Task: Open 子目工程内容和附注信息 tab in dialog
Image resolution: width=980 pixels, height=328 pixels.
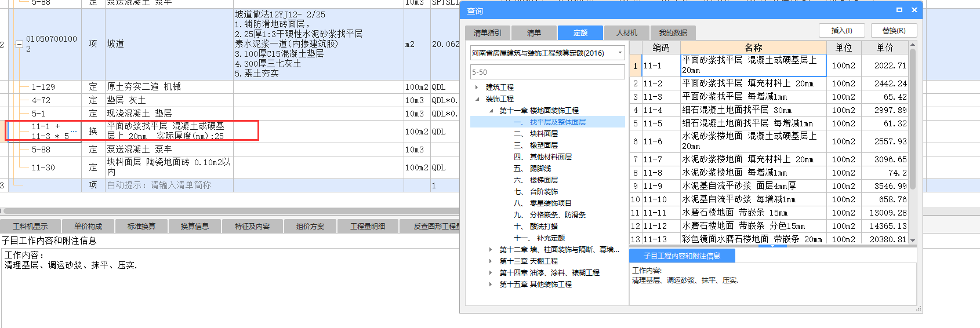Action: pyautogui.click(x=682, y=256)
